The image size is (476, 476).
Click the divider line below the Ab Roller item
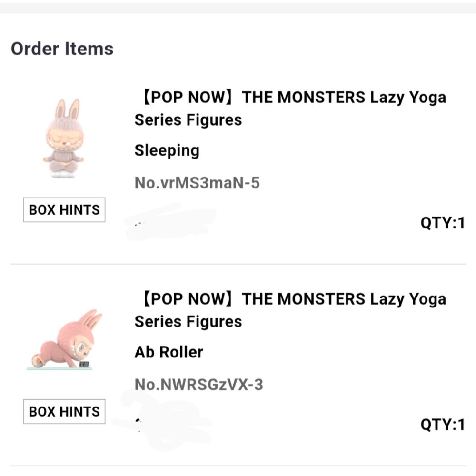click(238, 466)
